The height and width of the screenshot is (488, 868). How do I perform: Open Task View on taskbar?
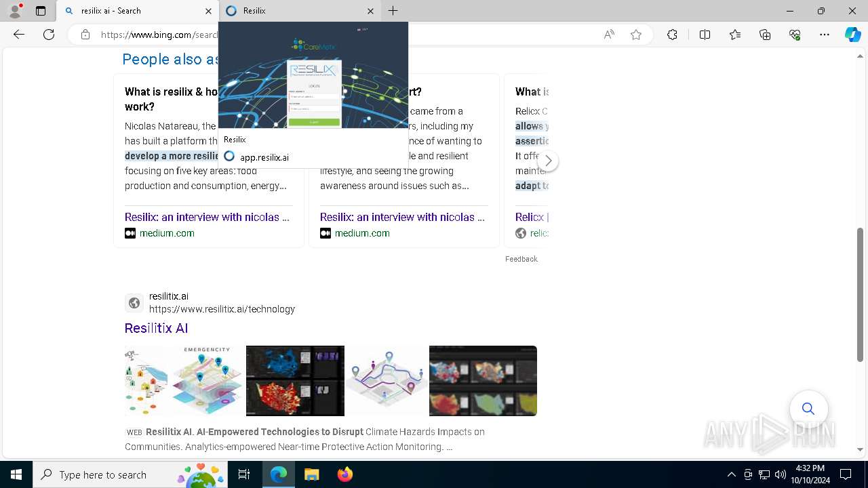244,474
